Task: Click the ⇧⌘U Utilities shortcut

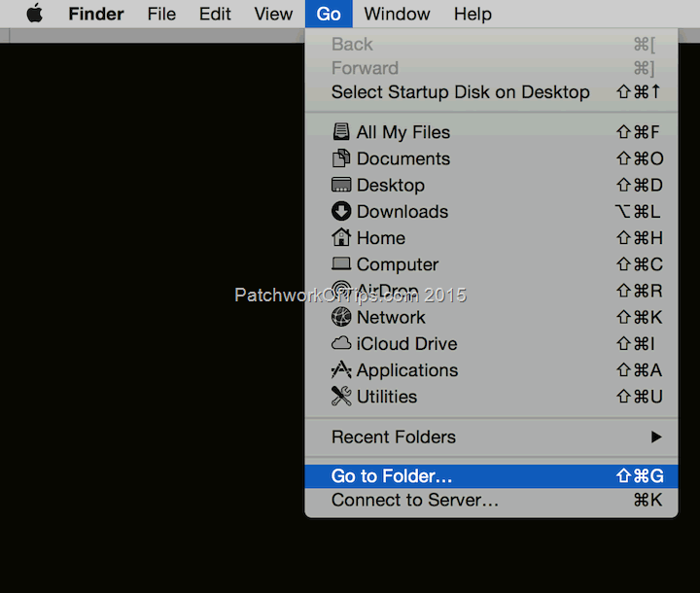Action: [640, 397]
